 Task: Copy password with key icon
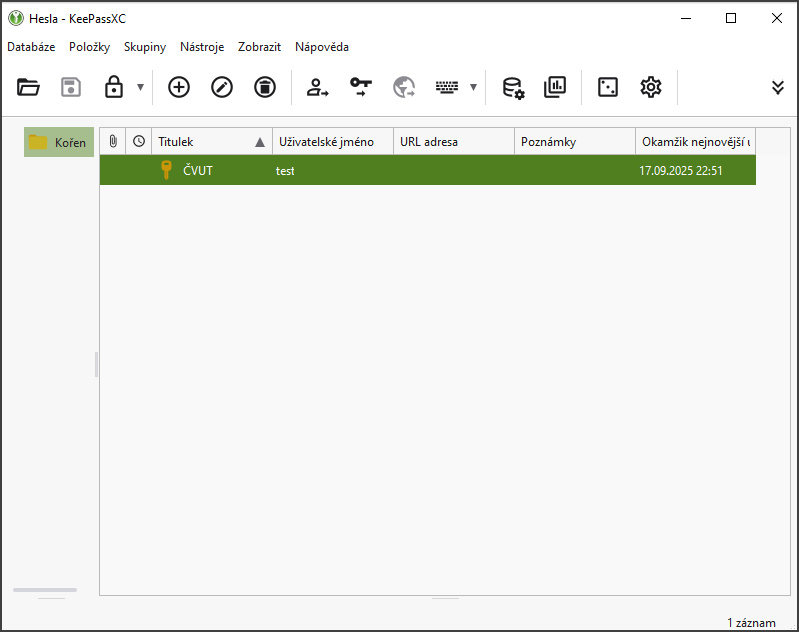click(361, 87)
